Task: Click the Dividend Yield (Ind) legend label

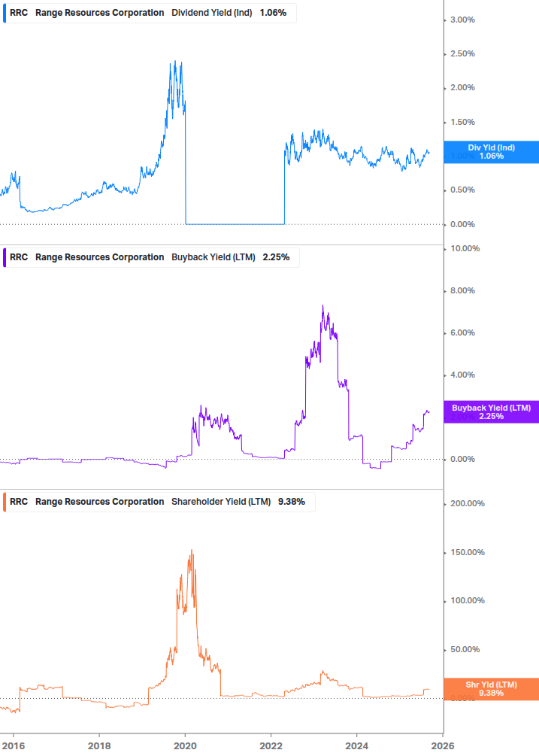Action: [x=211, y=13]
